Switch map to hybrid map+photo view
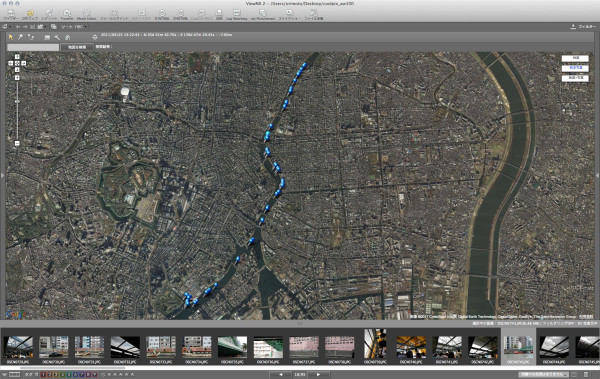Image resolution: width=600 pixels, height=379 pixels. [x=575, y=78]
